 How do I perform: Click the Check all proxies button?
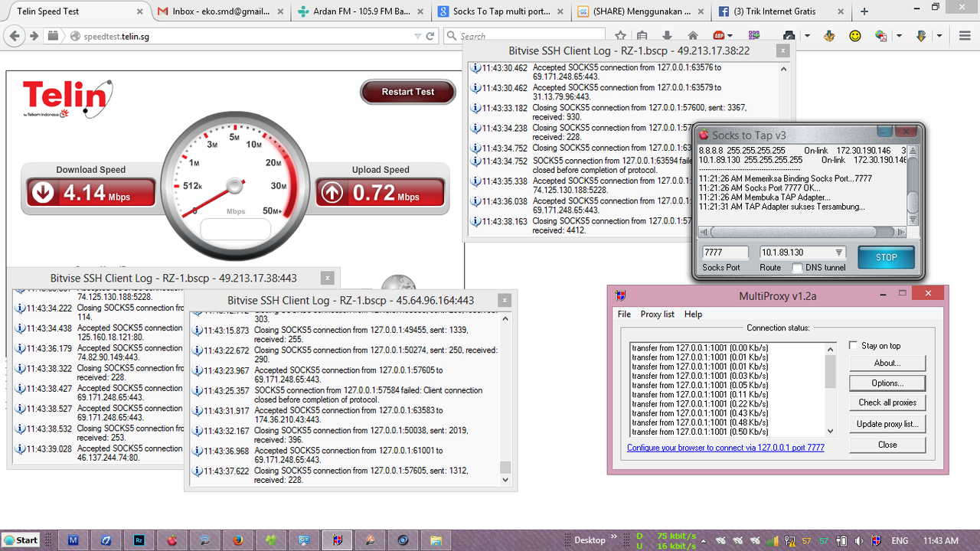tap(887, 403)
